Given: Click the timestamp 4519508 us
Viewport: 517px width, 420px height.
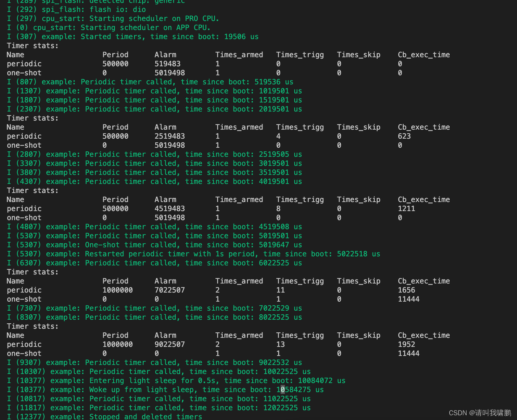Looking at the screenshot, I should [281, 227].
